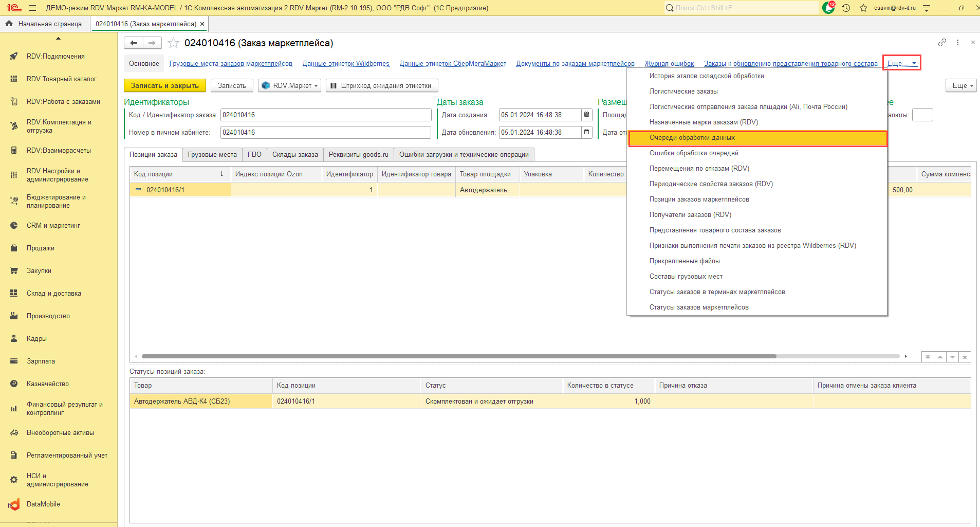
Task: Open the 1C main menu hamburger icon
Action: pyautogui.click(x=32, y=8)
